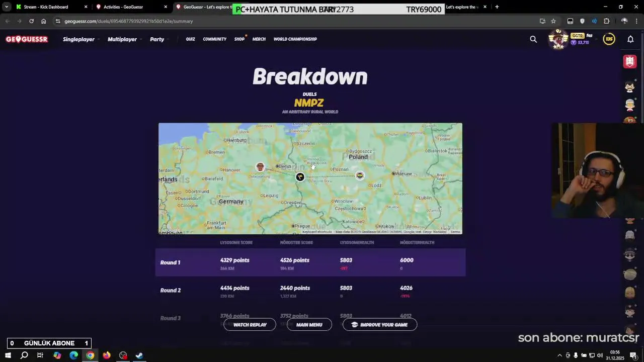Close the Activities - GeoGuessr tab
This screenshot has height=362, width=644.
[x=166, y=7]
